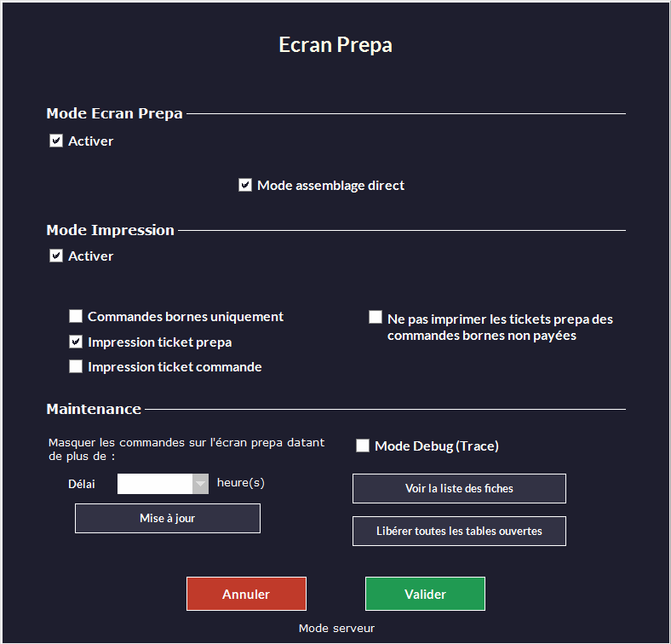The width and height of the screenshot is (671, 644).
Task: Disable Impression ticket prepa checkbox
Action: pyautogui.click(x=76, y=342)
